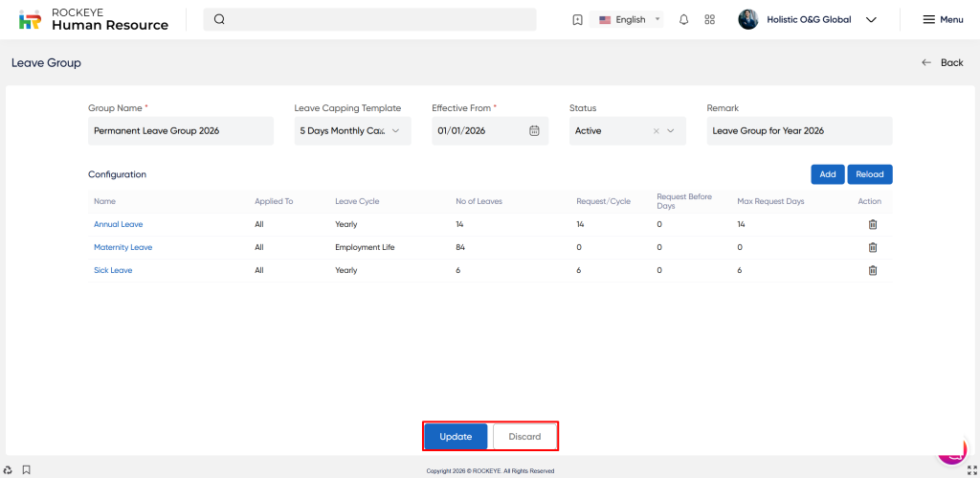Open calendar picker for Effective From
Image resolution: width=980 pixels, height=478 pixels.
(x=534, y=131)
